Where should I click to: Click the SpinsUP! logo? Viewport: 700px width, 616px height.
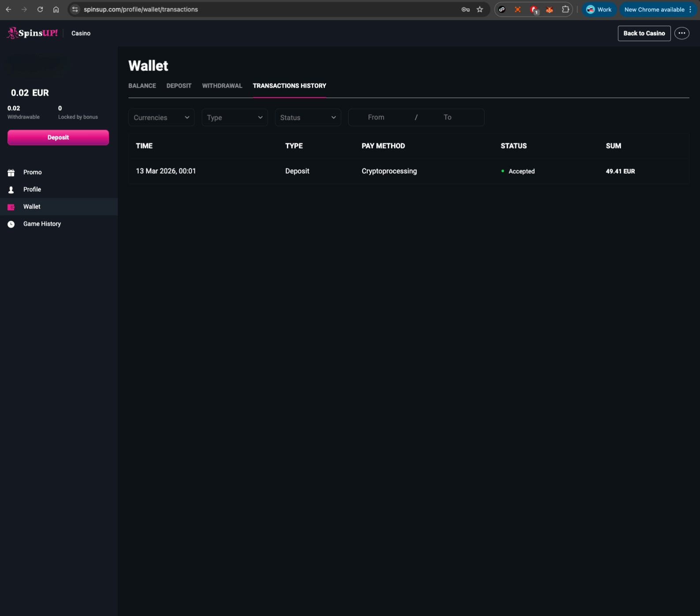click(x=32, y=33)
